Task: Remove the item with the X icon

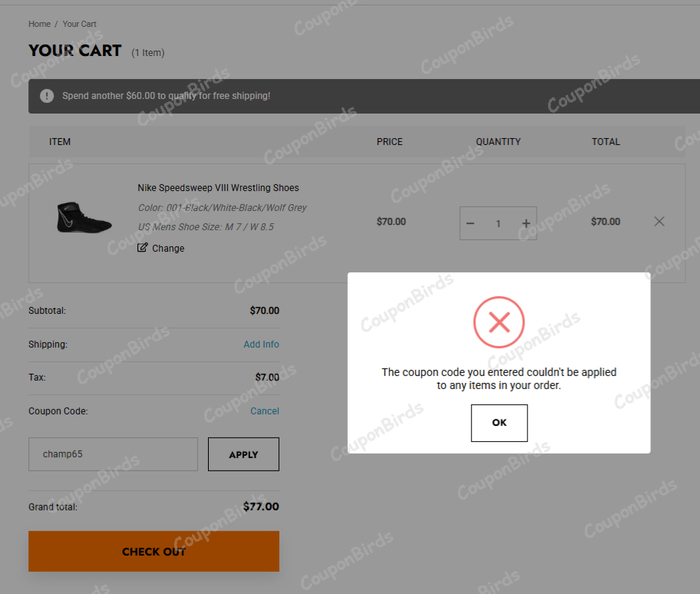Action: [659, 222]
